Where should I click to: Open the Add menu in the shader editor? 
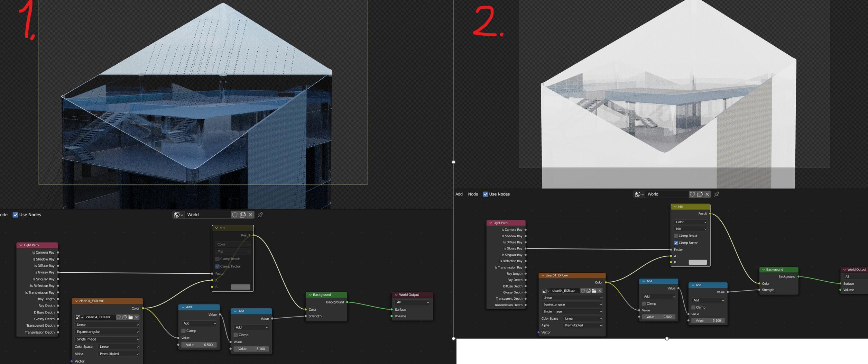[x=459, y=194]
